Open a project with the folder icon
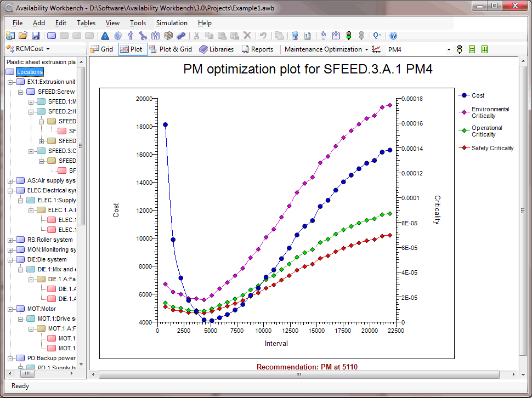 (x=23, y=36)
